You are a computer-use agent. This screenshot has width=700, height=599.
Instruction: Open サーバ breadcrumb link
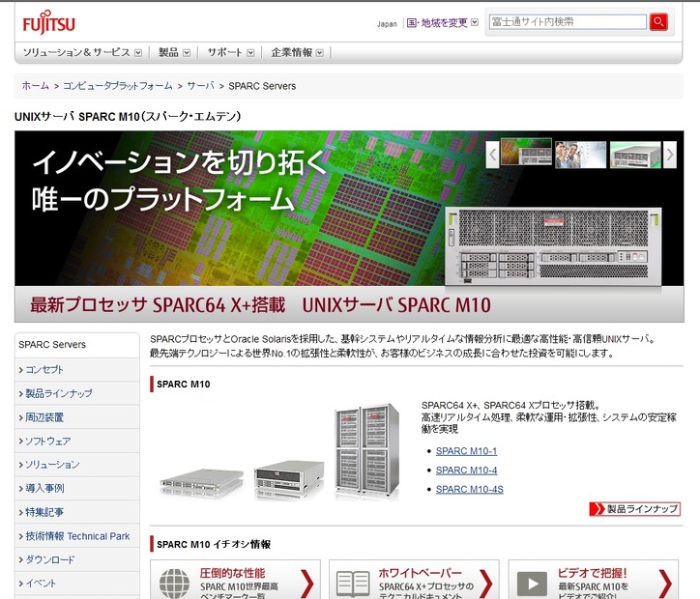[200, 86]
